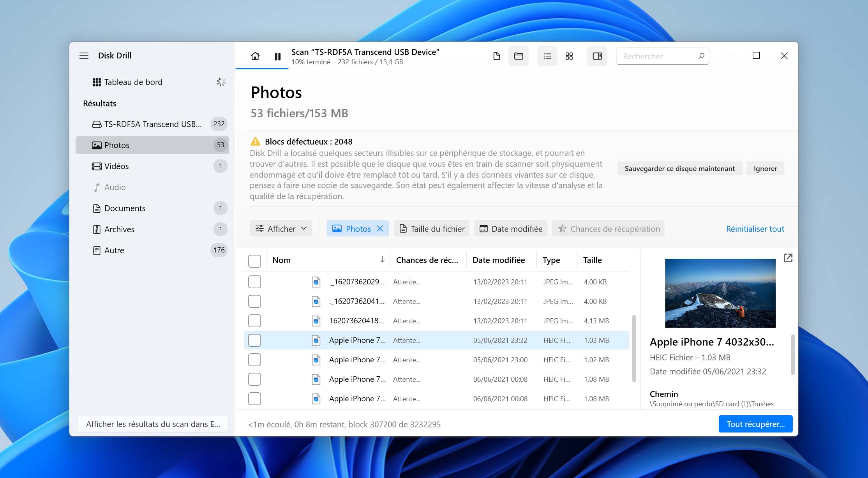Sort by Type column header
868x478 pixels.
tap(551, 260)
